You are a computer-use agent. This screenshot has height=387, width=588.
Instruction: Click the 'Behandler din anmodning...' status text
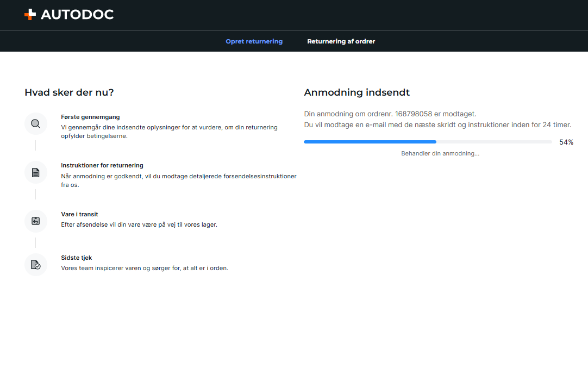(440, 153)
